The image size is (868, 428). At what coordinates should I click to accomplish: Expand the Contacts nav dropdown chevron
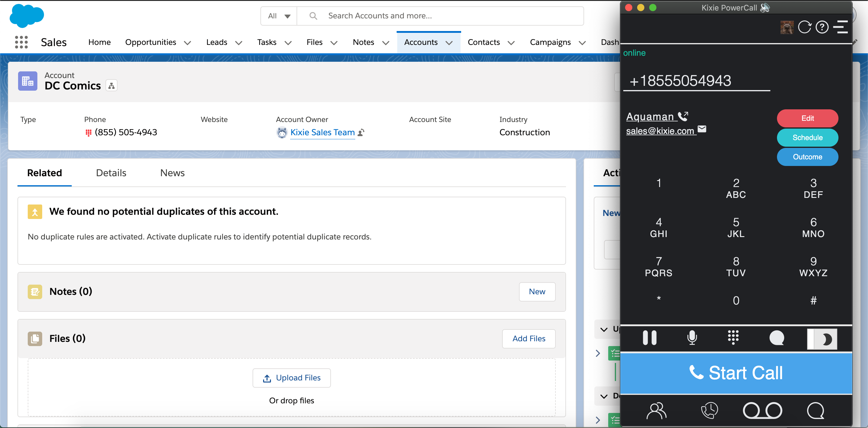(x=511, y=43)
